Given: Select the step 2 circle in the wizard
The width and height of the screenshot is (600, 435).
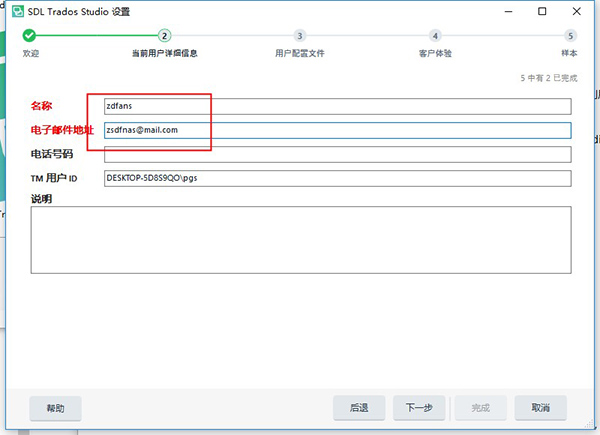Looking at the screenshot, I should (164, 35).
